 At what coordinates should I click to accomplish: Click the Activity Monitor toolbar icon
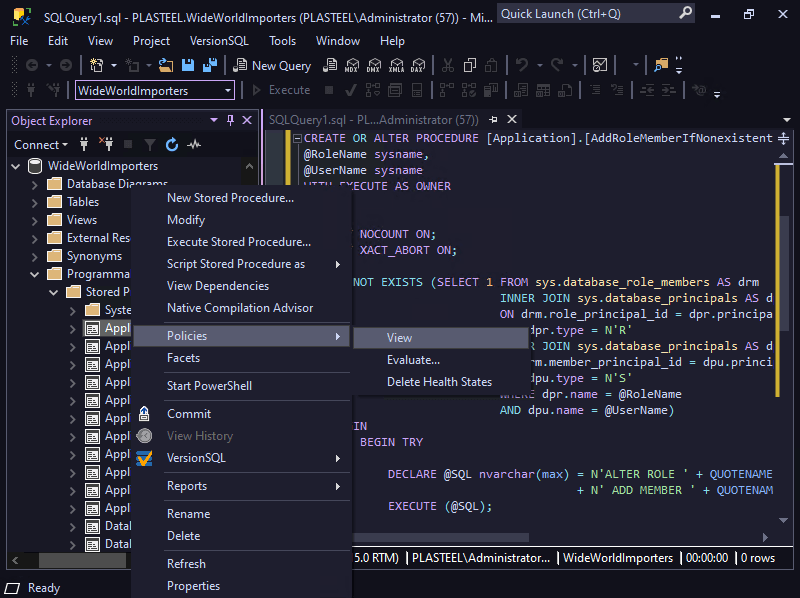600,65
